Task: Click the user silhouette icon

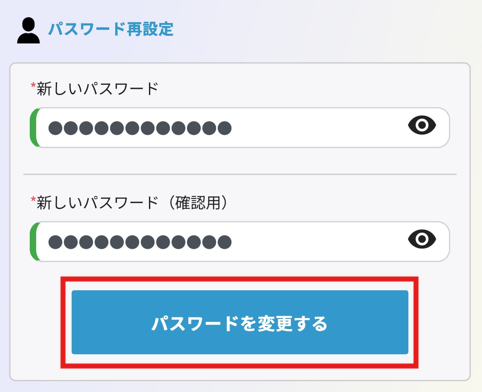Action: tap(28, 30)
